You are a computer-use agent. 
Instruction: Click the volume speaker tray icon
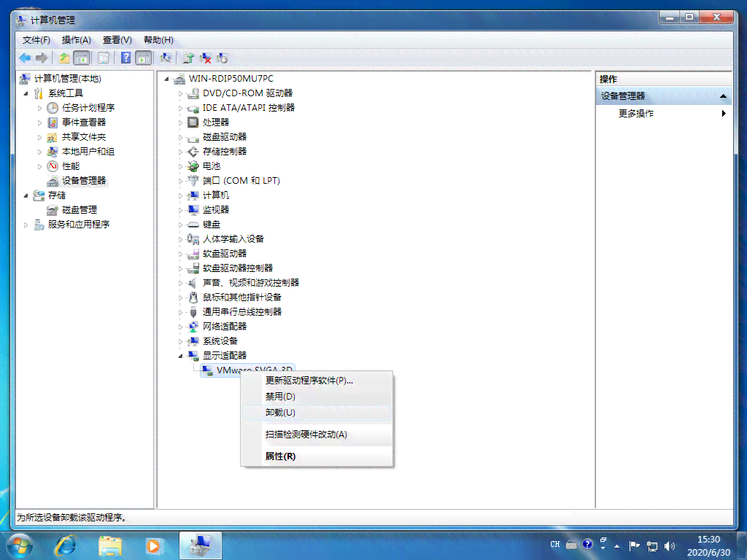tap(670, 545)
